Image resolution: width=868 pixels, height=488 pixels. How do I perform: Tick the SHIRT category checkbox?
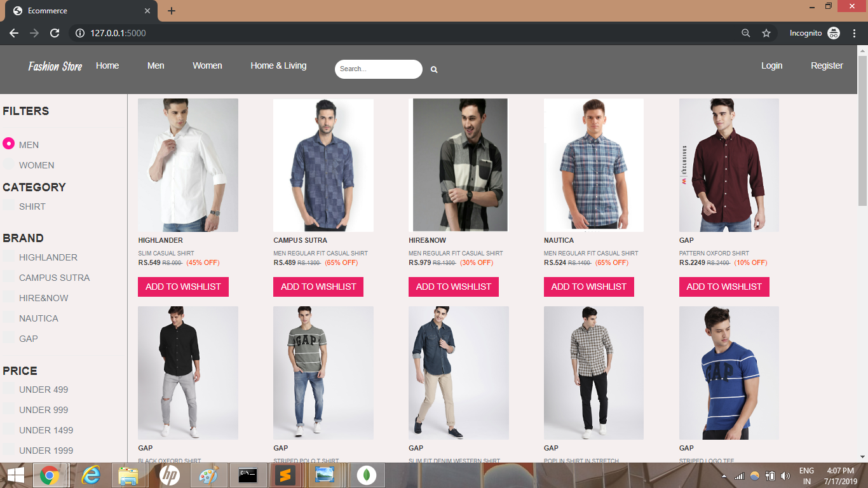[x=8, y=205]
